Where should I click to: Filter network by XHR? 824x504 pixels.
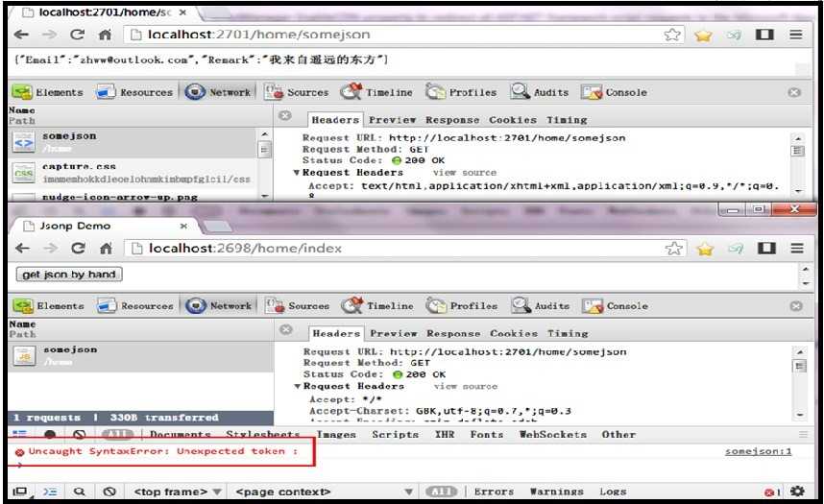point(445,434)
